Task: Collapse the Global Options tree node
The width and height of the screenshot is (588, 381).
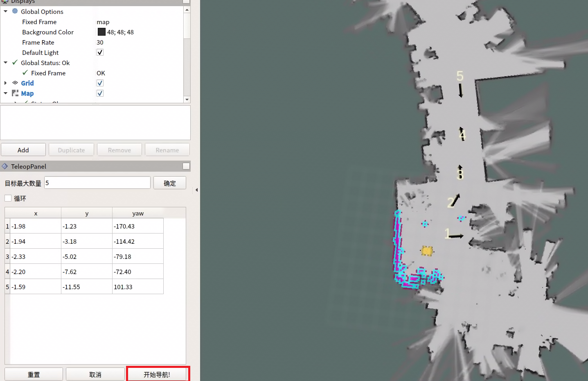Action: coord(6,11)
